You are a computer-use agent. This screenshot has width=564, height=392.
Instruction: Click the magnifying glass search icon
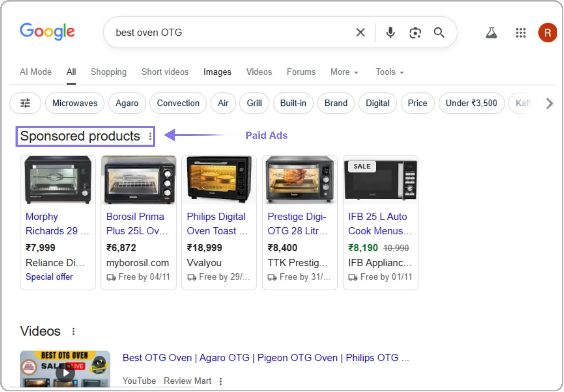pos(439,33)
